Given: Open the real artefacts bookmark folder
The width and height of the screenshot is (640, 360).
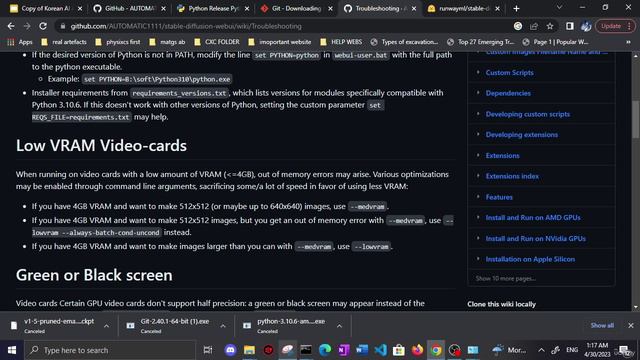Looking at the screenshot, I should tap(64, 42).
